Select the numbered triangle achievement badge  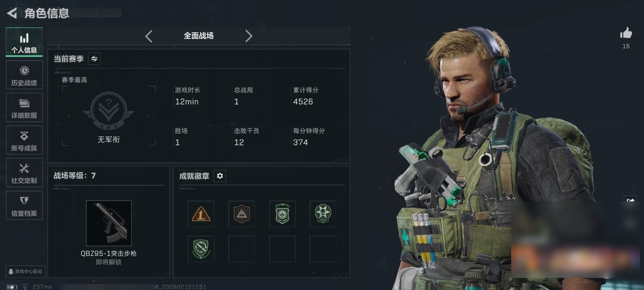pos(201,214)
